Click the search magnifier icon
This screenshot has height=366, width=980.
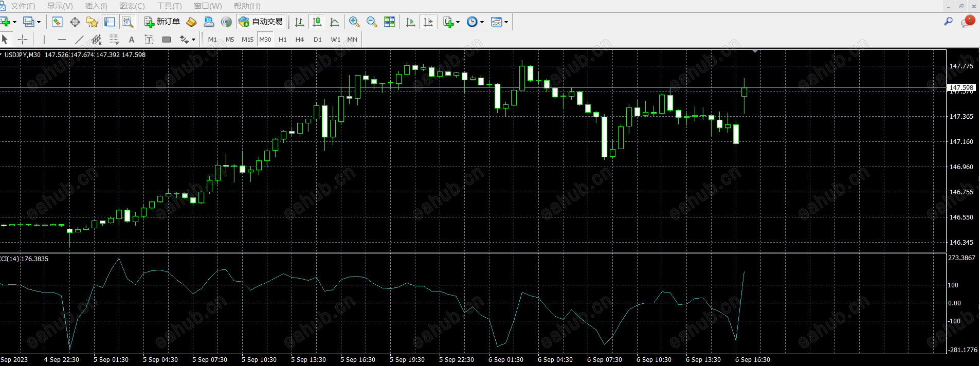click(948, 22)
